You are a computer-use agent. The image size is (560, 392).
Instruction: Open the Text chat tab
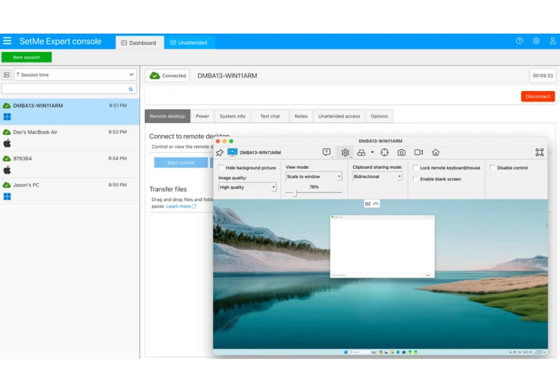point(270,116)
